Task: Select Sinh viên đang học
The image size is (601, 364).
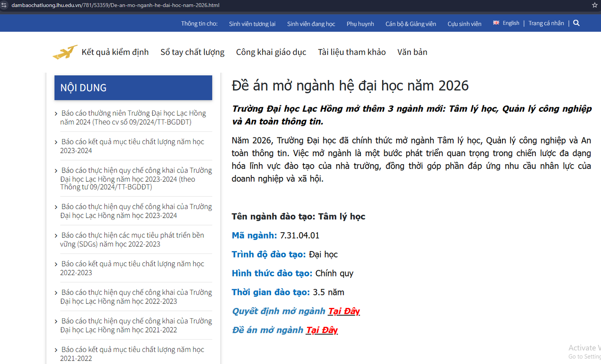Action: 311,24
